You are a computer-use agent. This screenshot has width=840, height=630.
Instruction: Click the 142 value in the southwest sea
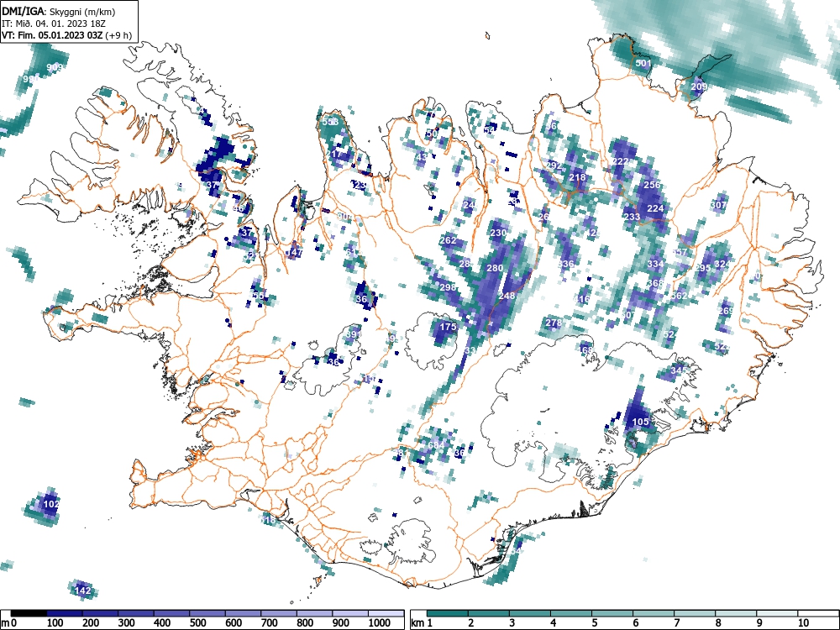82,591
